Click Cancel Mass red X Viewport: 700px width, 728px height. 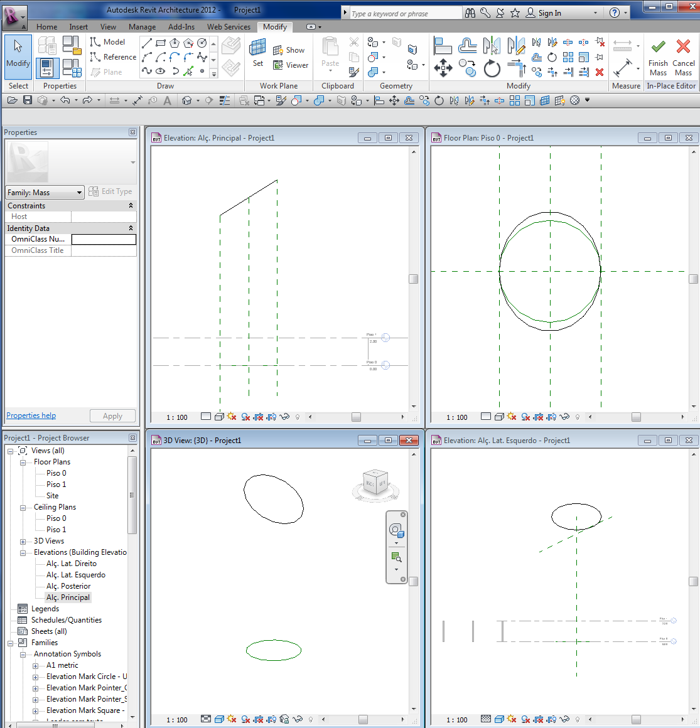click(x=683, y=48)
